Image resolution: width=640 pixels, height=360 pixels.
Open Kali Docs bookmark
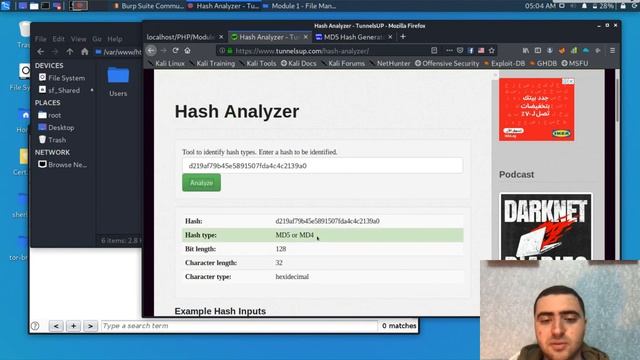[x=298, y=63]
